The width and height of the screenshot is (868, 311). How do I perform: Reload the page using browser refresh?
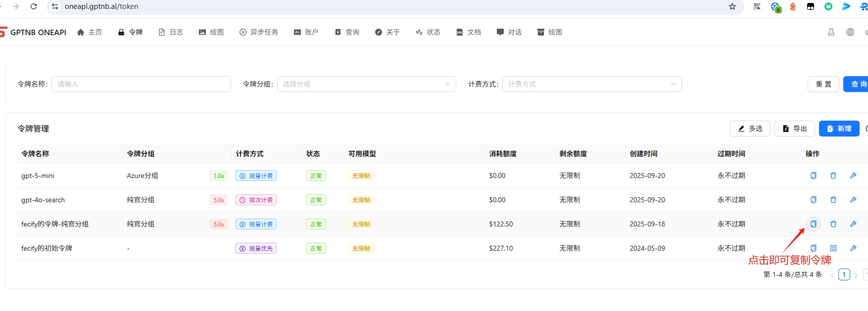coord(34,6)
